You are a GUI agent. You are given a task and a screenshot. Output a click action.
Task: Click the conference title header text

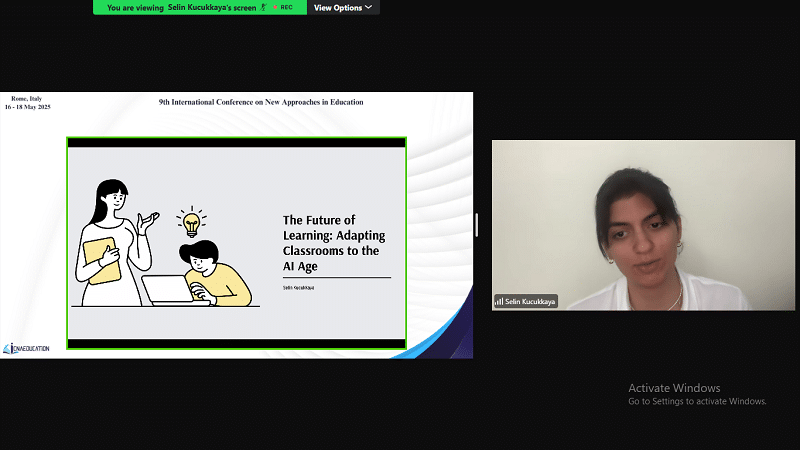261,102
